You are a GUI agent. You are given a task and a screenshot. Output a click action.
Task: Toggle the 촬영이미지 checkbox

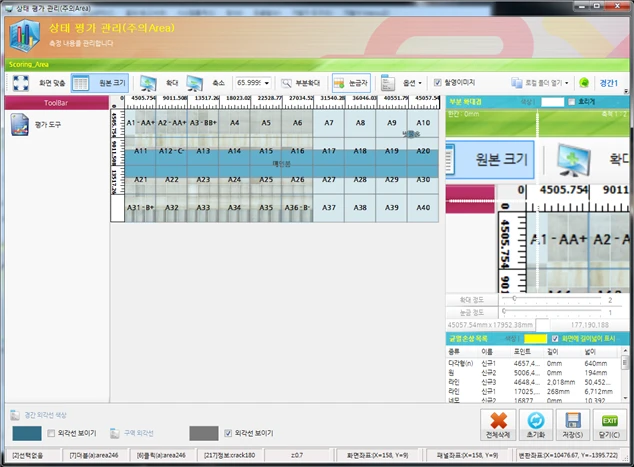(x=437, y=82)
